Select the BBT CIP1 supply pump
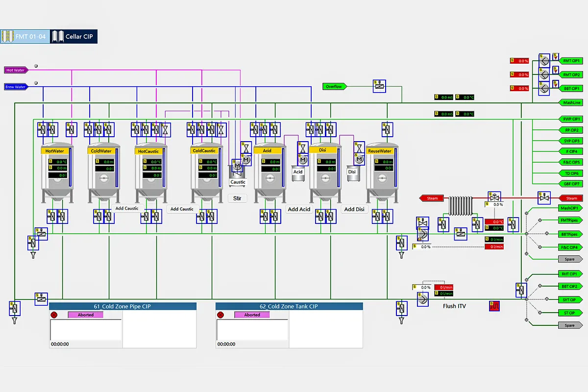 [544, 88]
